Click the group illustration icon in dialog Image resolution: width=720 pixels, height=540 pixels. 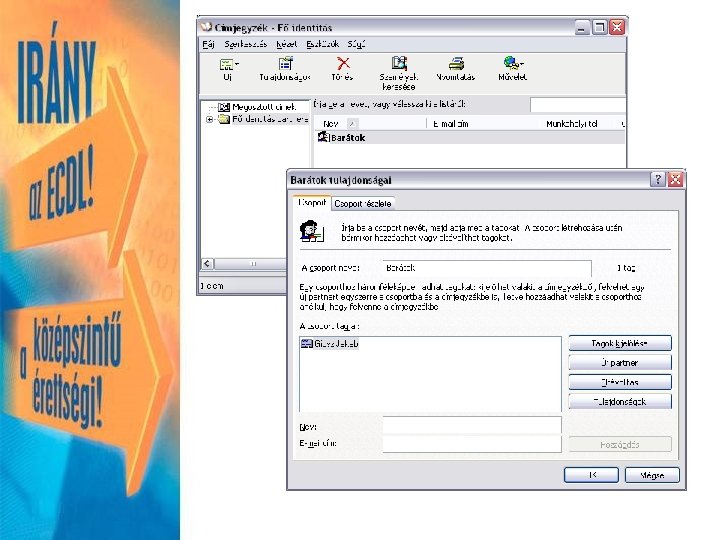coord(312,231)
